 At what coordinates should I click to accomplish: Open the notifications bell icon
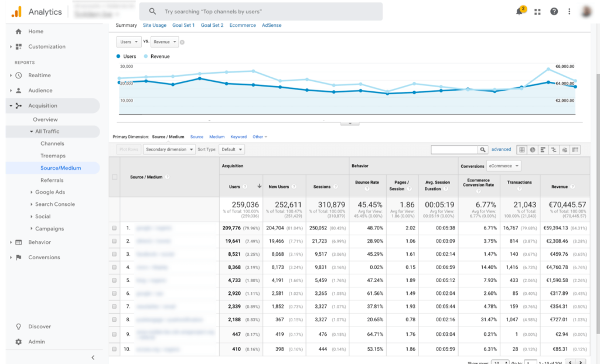point(519,12)
